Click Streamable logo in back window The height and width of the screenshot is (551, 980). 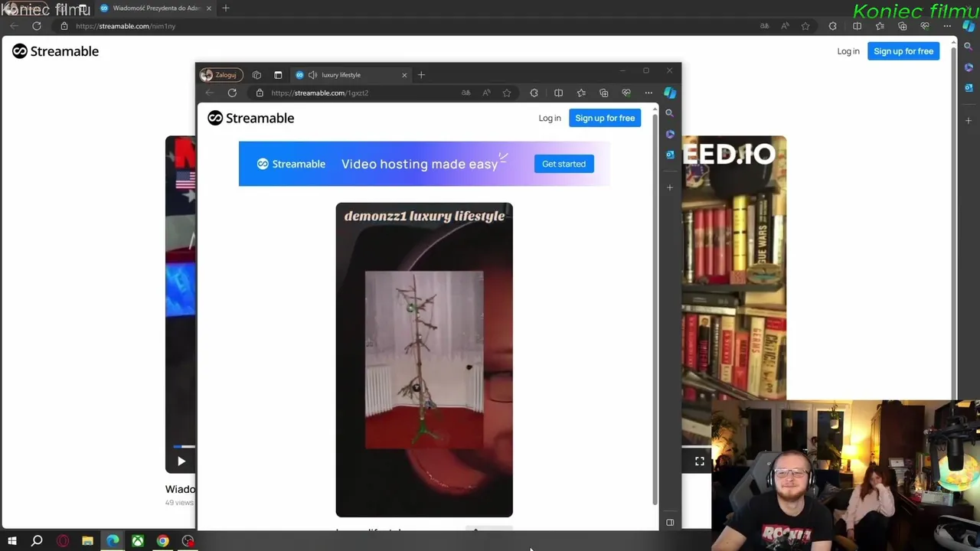(55, 51)
